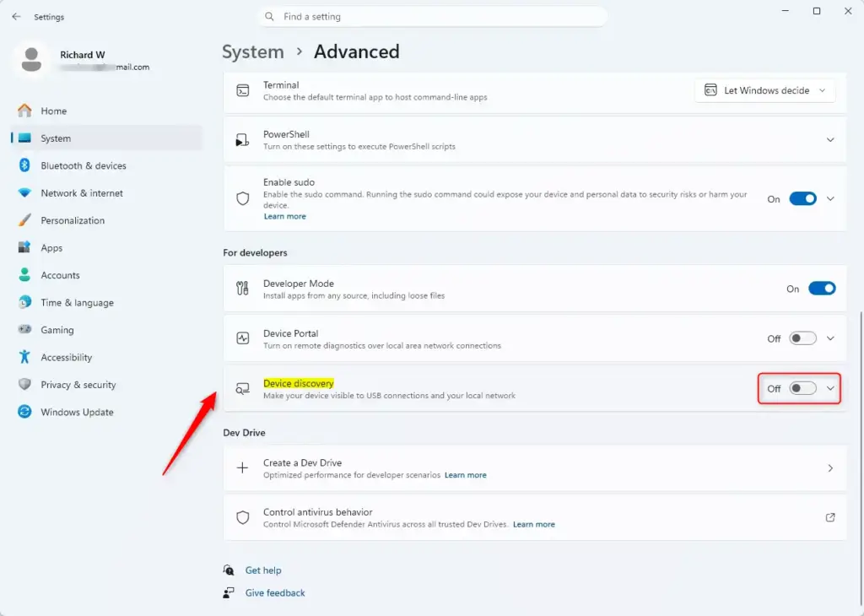
Task: Click the back arrow icon in Settings
Action: click(16, 17)
